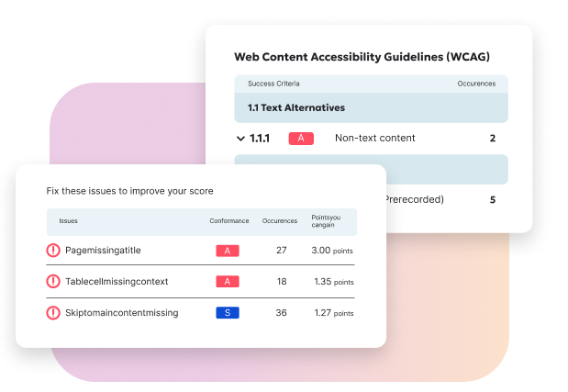
Task: Click the Points you can gain header
Action: click(x=326, y=221)
